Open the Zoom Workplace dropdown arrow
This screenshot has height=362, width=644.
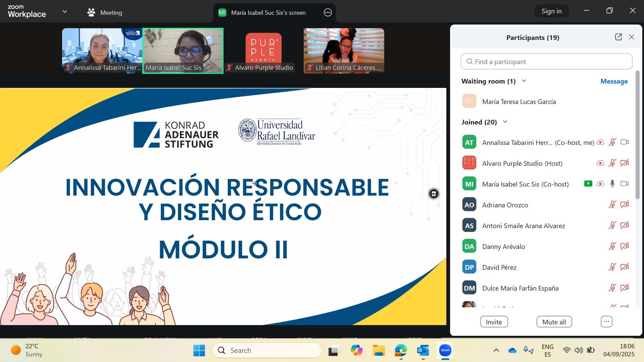tap(65, 12)
